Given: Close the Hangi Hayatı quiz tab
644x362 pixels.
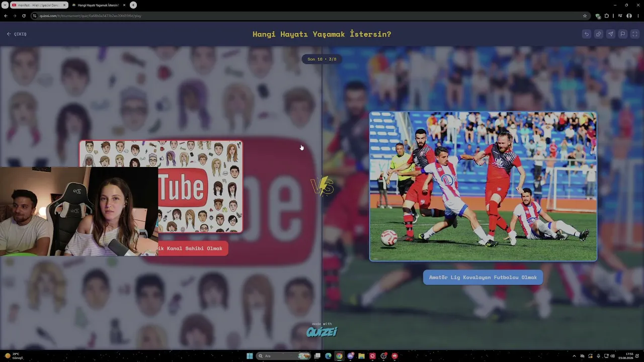Looking at the screenshot, I should click(124, 5).
